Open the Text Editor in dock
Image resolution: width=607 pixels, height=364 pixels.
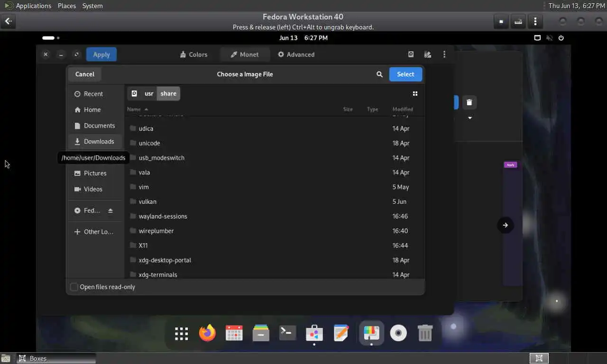pos(341,333)
